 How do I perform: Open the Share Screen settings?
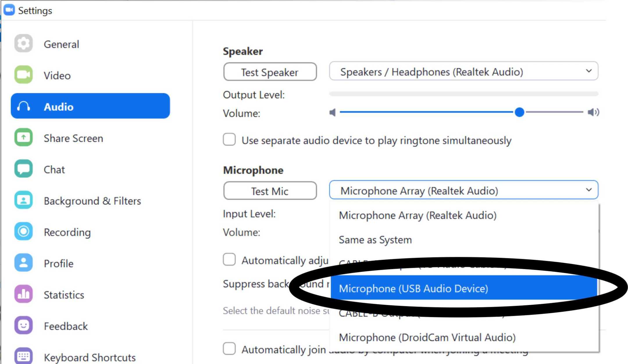(x=73, y=138)
